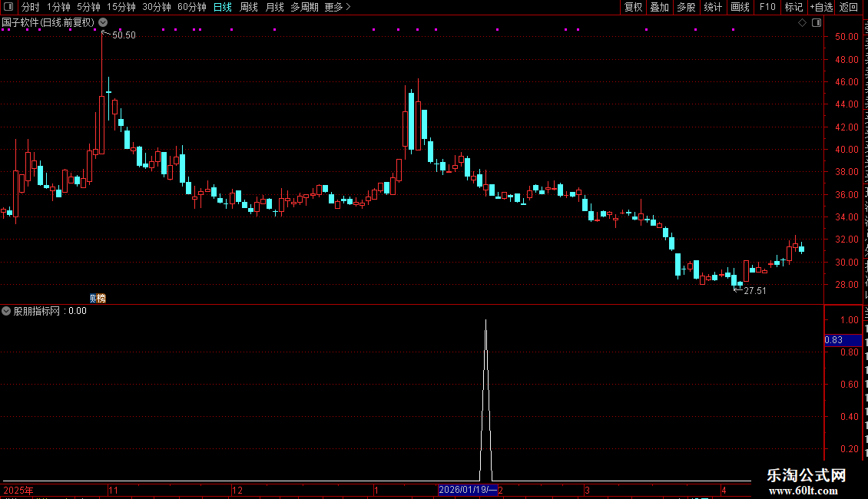Select the 1分钟 period
868x499 pixels.
click(58, 7)
